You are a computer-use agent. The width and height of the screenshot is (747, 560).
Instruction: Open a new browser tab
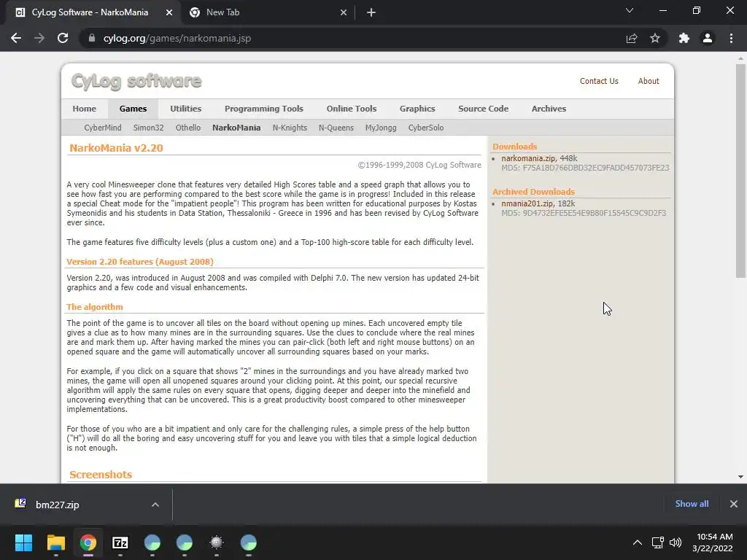pyautogui.click(x=371, y=12)
